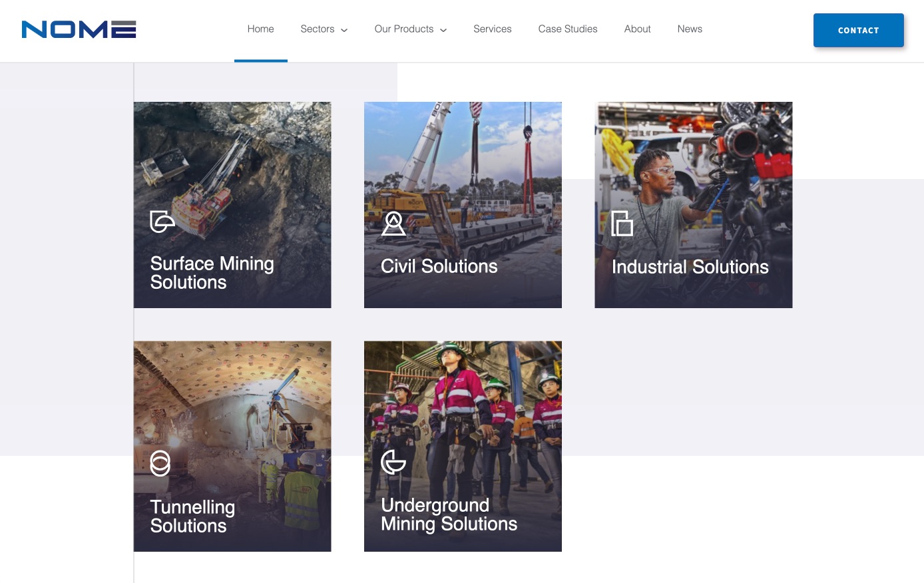This screenshot has height=583, width=924.
Task: Click the Industrial Solutions icon
Action: tap(622, 224)
